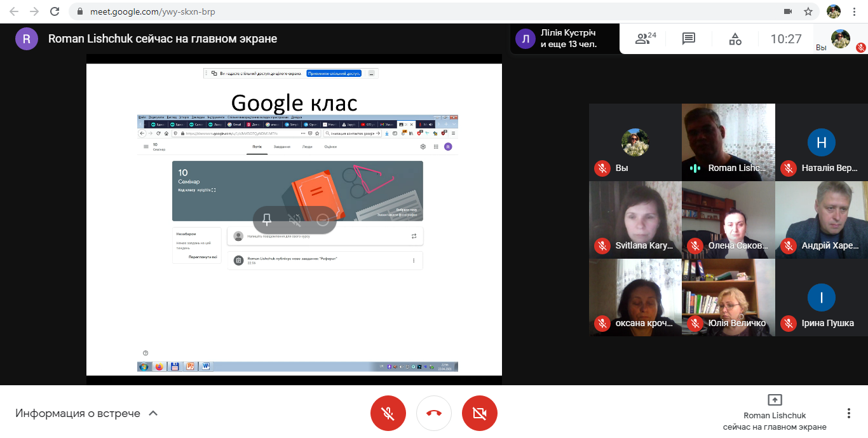Pin the presentation using the pin icon
This screenshot has width=868, height=438.
pyautogui.click(x=267, y=220)
